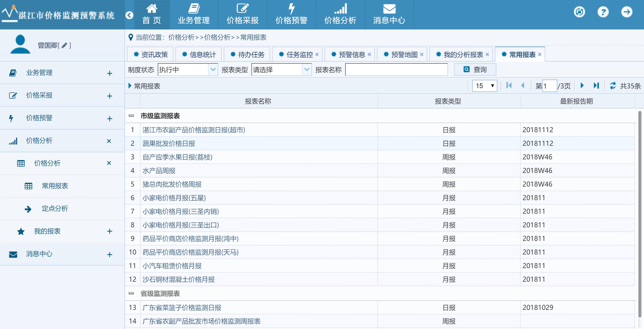Collapse sidebar with the left chevron icon

129,15
